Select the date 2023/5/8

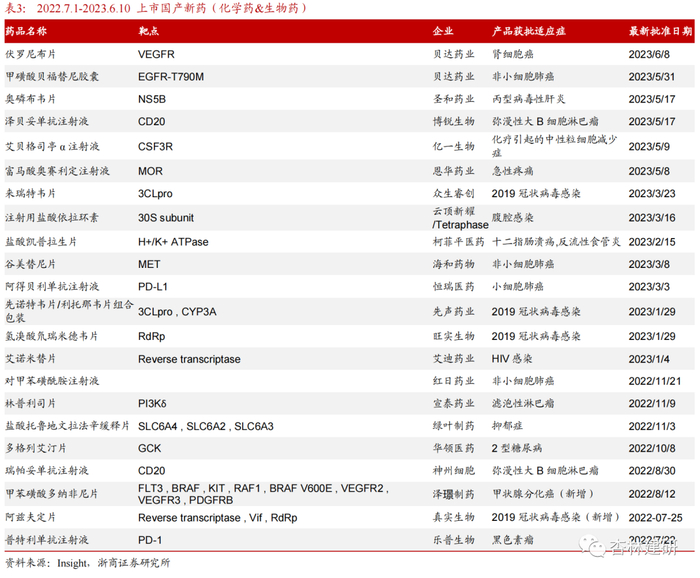[649, 171]
